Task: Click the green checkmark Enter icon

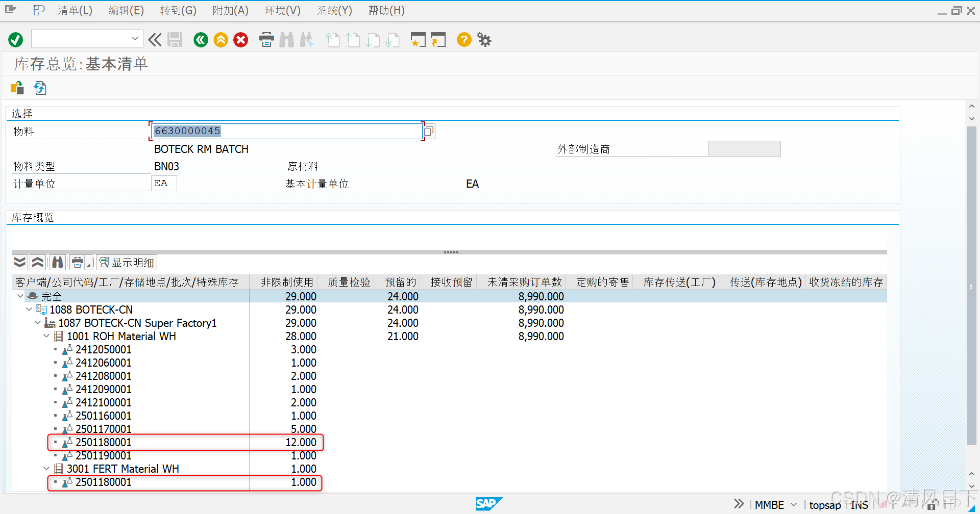Action: coord(15,39)
